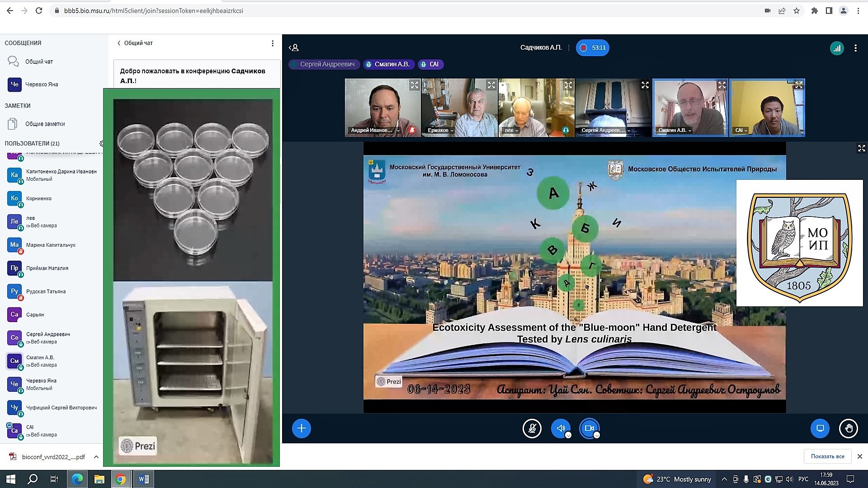This screenshot has height=488, width=868.
Task: Reload the page in Chrome
Action: 39,11
